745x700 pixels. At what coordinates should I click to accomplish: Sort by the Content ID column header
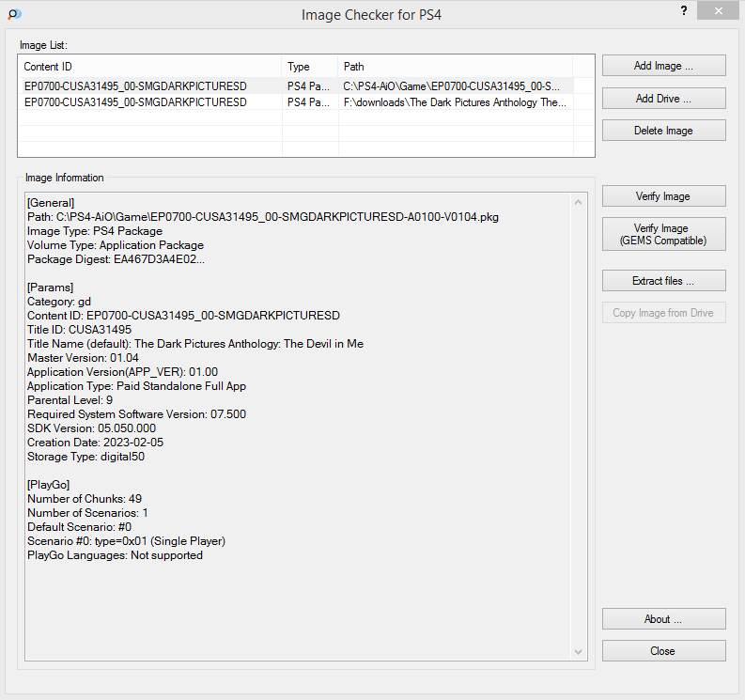point(149,67)
